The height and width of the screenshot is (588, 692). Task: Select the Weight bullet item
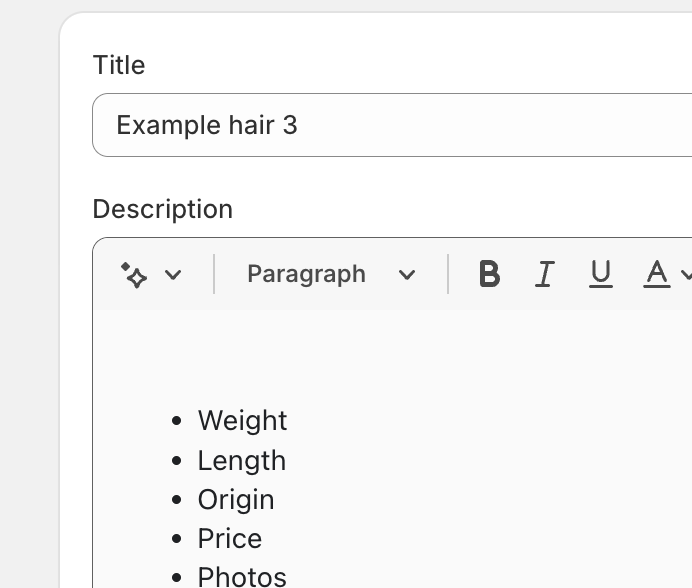point(242,421)
